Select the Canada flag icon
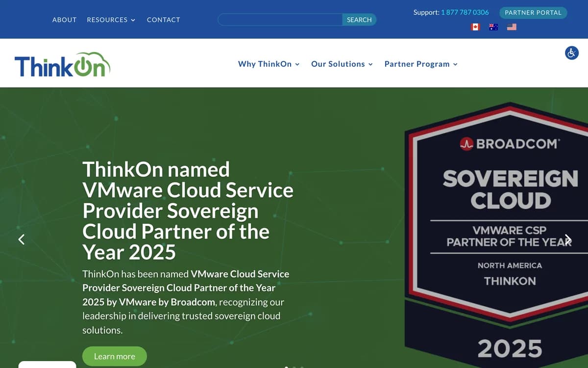Screen dimensions: 588x368 tap(475, 27)
